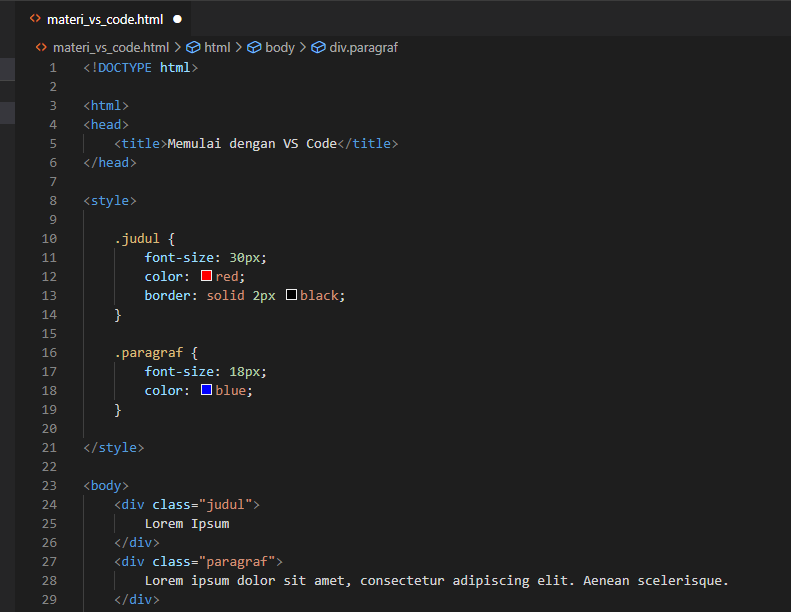Click the closing head tag on line 6
The width and height of the screenshot is (791, 612).
point(110,162)
